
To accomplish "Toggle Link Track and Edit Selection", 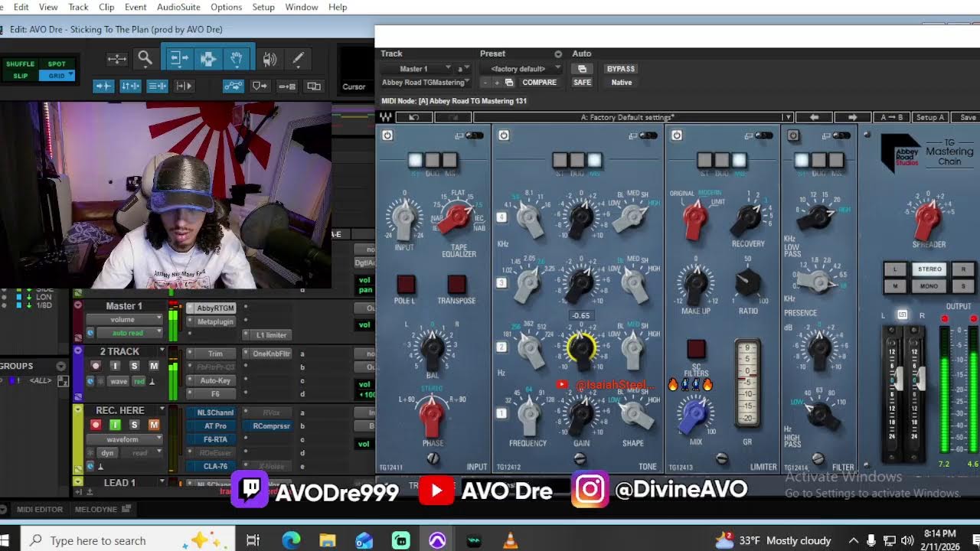I will click(x=157, y=86).
